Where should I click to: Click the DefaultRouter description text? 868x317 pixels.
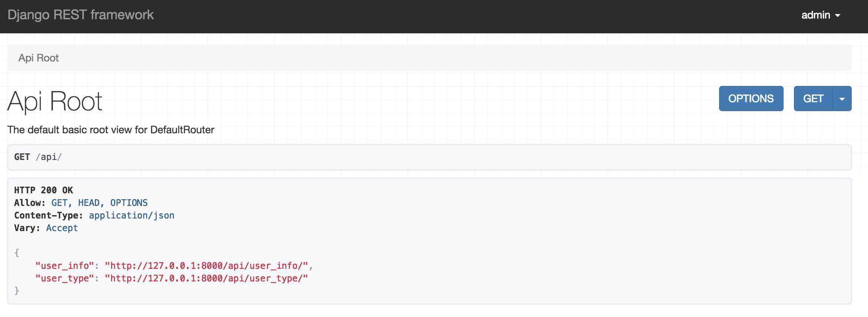pos(111,130)
